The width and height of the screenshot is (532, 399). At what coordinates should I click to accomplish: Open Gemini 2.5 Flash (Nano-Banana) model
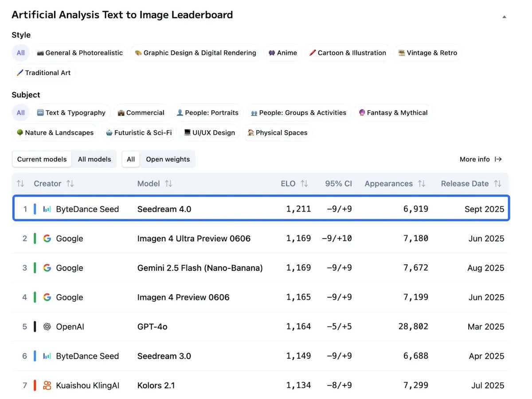[200, 268]
